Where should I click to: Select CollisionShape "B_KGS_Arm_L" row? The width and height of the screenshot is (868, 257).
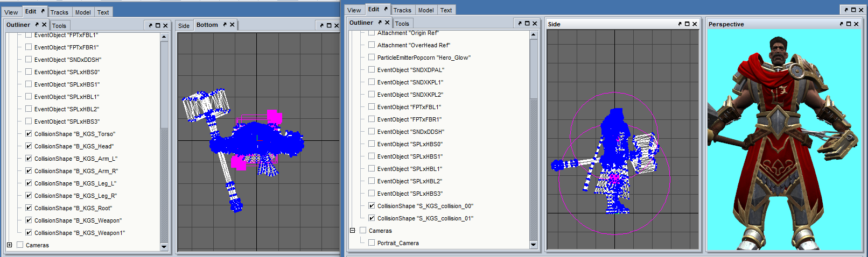[76, 159]
